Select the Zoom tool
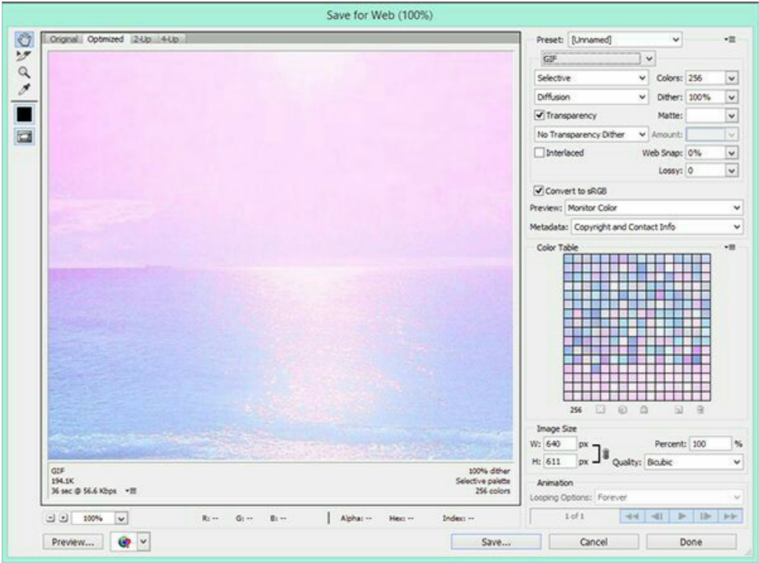 (x=24, y=73)
